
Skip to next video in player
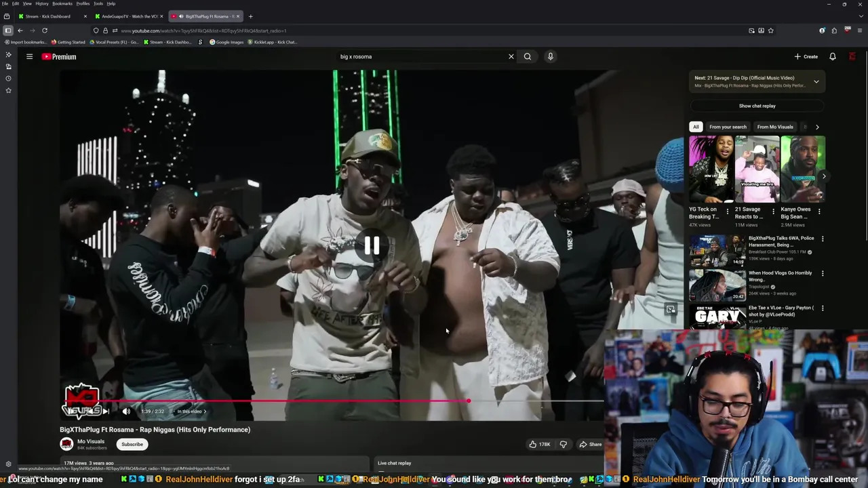pyautogui.click(x=106, y=411)
